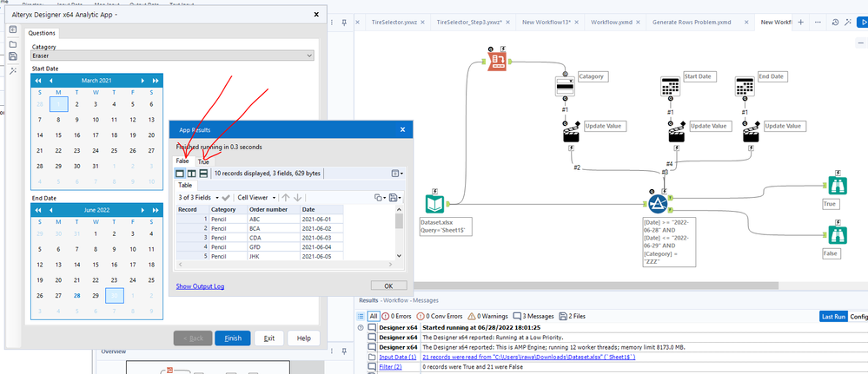Filter results by 3 Messages

click(533, 317)
